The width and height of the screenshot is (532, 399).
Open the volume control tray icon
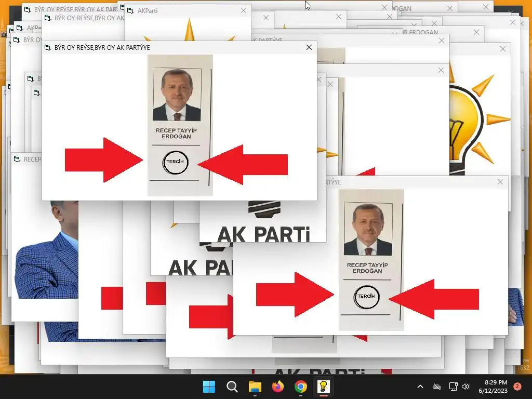[465, 387]
